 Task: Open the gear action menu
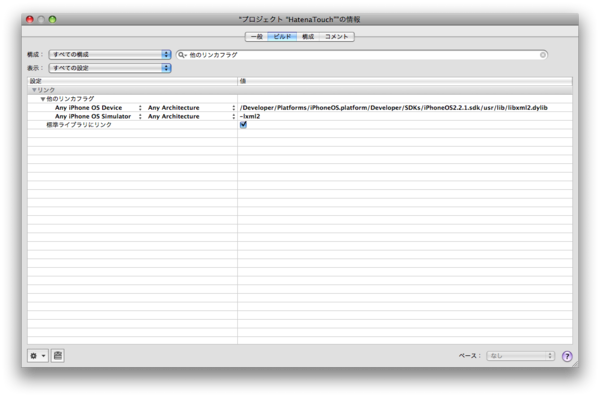pos(38,356)
